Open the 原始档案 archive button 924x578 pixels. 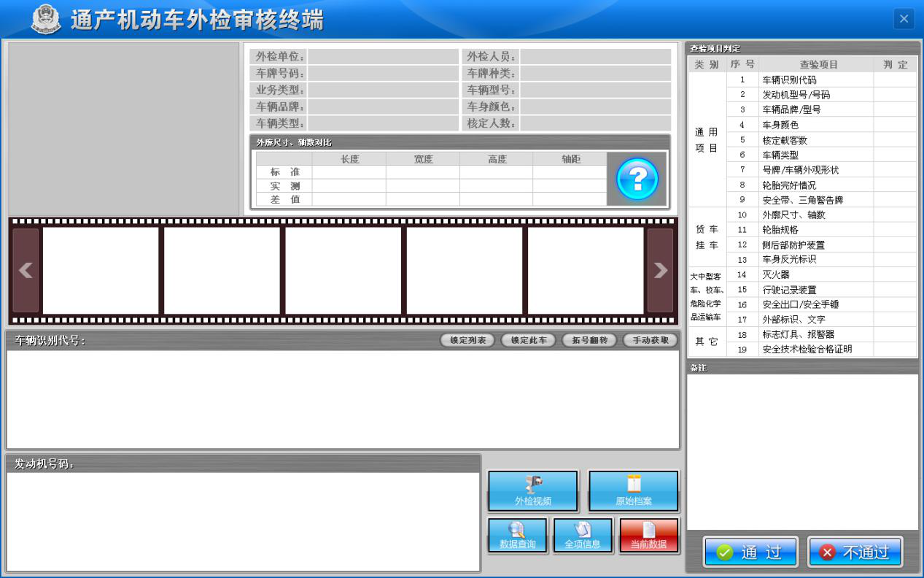tap(633, 490)
